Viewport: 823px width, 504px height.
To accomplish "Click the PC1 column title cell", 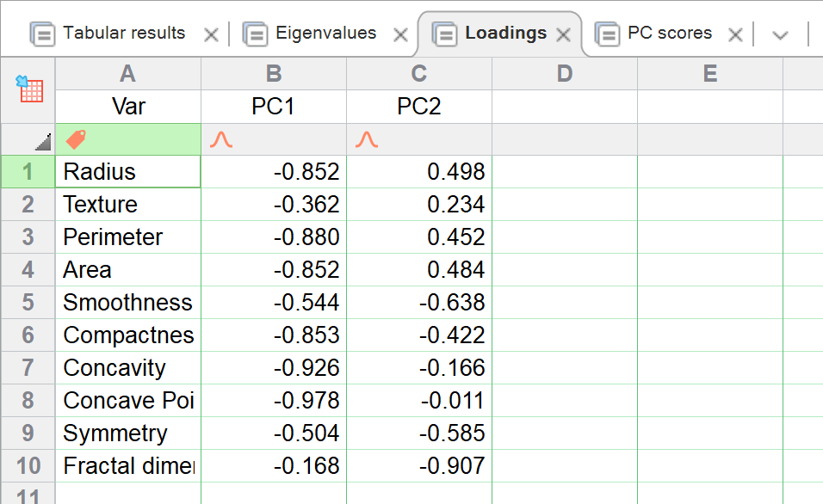I will [x=274, y=107].
